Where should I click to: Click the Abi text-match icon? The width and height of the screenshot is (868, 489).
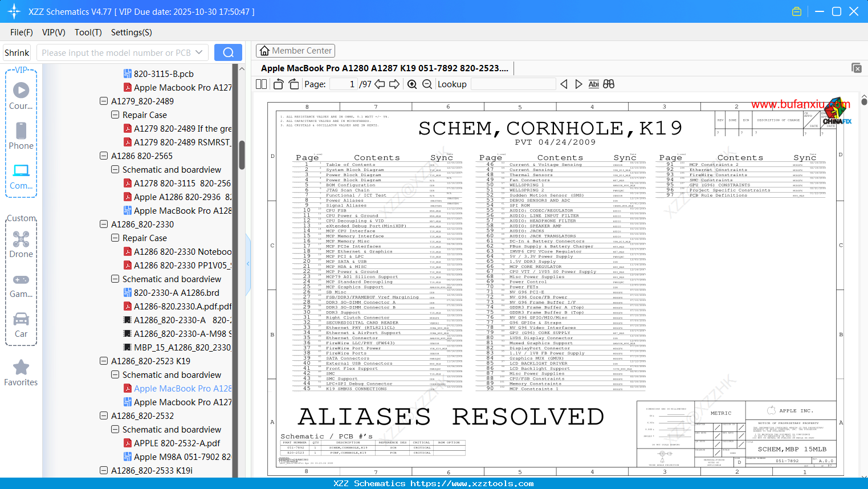click(593, 84)
